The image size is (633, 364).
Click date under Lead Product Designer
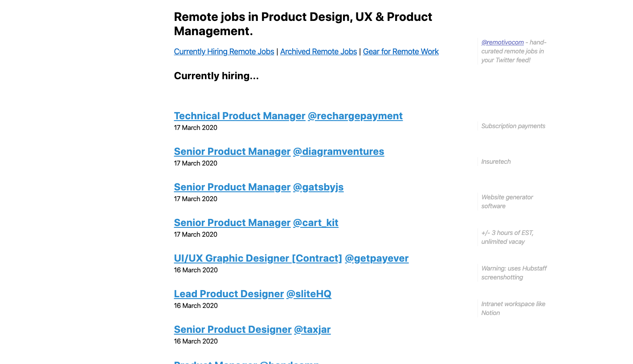pos(196,306)
